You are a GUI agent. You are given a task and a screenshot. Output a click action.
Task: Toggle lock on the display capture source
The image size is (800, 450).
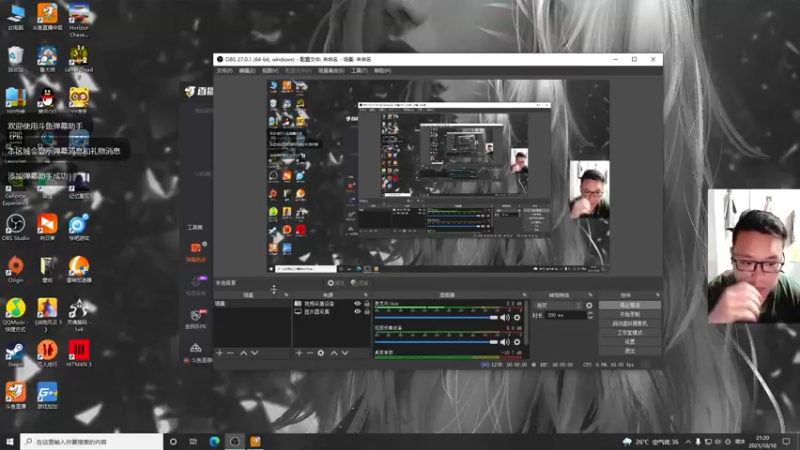[367, 311]
